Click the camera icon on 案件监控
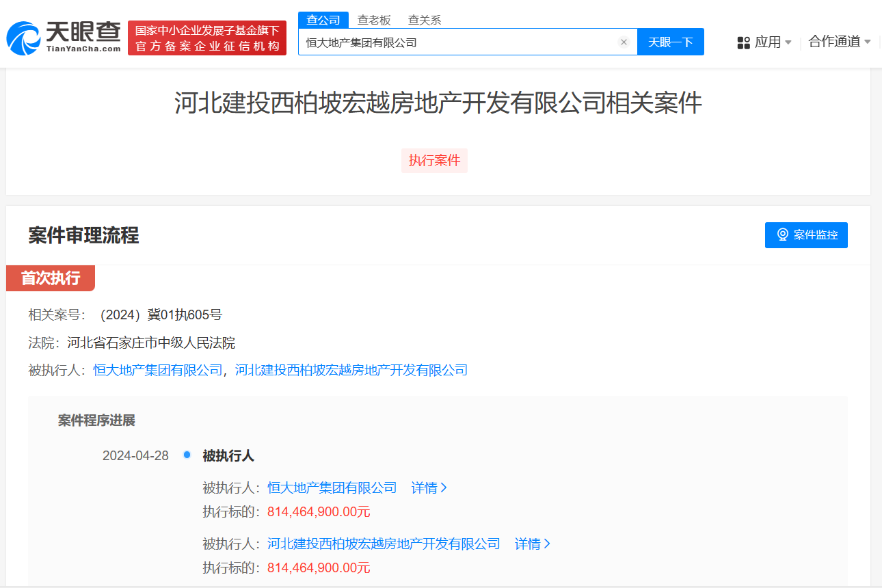The width and height of the screenshot is (882, 588). tap(783, 235)
